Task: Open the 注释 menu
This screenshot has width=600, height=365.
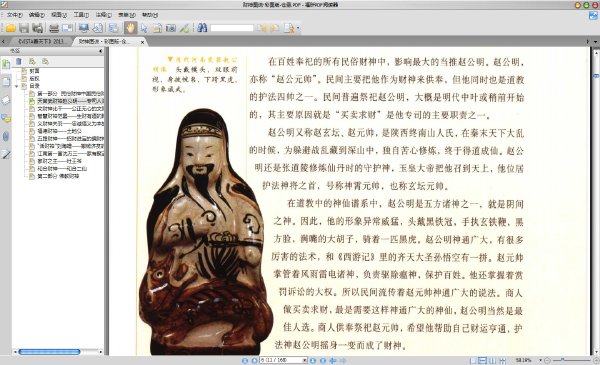Action: pos(103,15)
